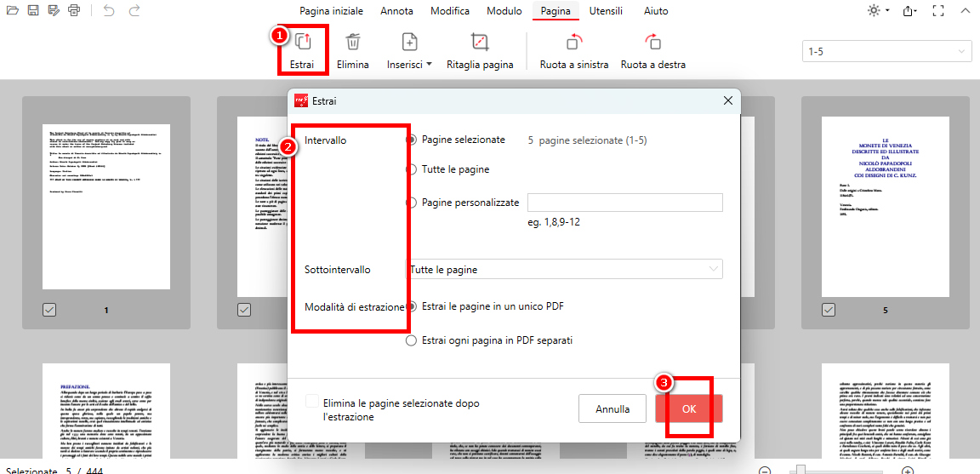Confirm extraction with the OK button
980x474 pixels.
(689, 409)
